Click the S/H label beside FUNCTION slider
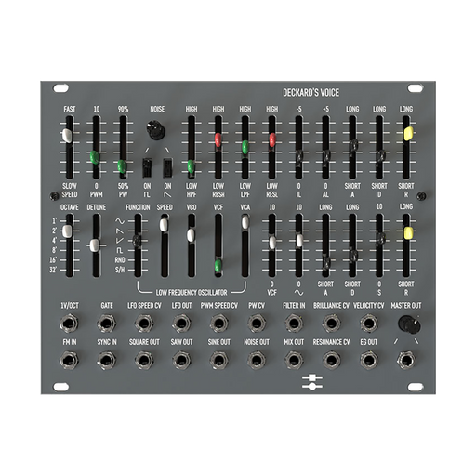476x476 pixels. click(x=120, y=270)
